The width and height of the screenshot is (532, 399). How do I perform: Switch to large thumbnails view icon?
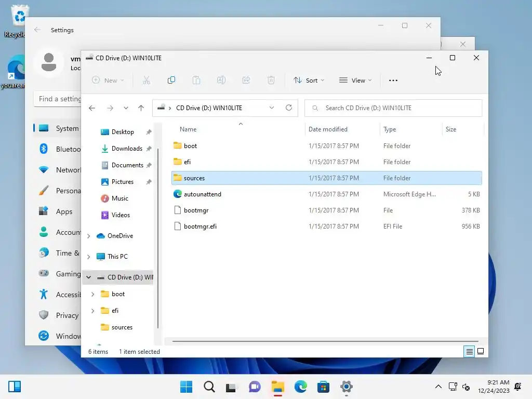481,352
